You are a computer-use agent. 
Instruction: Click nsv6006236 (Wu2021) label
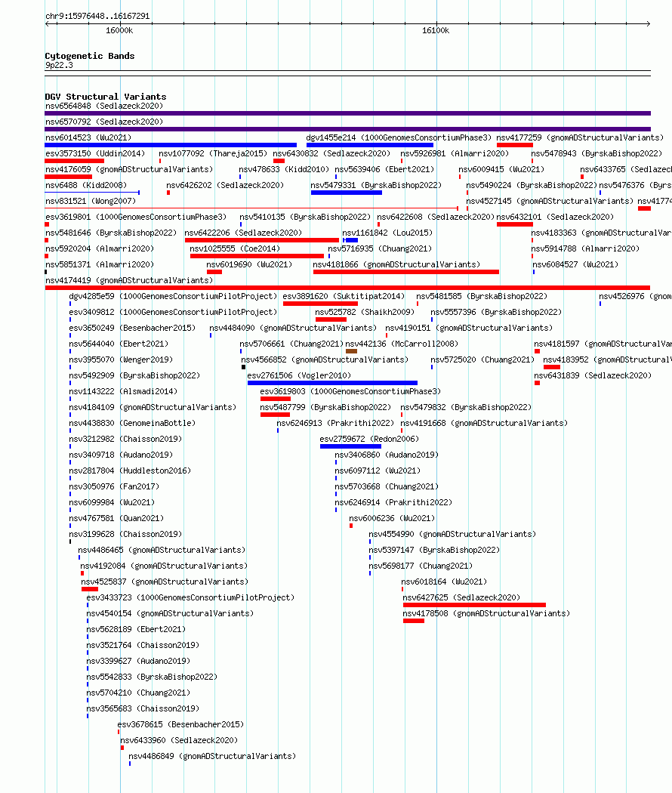click(392, 518)
